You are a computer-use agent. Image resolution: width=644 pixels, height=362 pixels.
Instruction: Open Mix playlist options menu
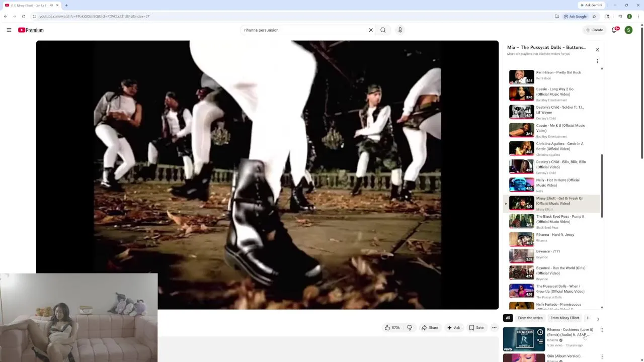click(x=597, y=61)
